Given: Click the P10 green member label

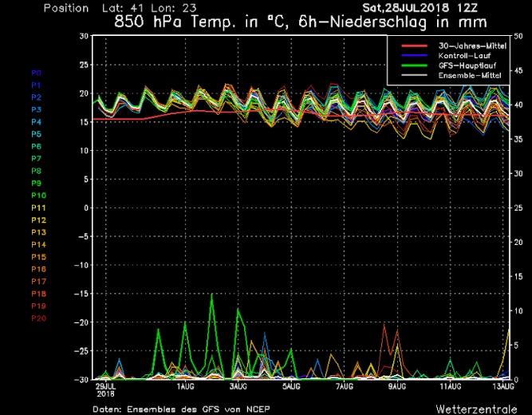Looking at the screenshot, I should click(x=37, y=196).
